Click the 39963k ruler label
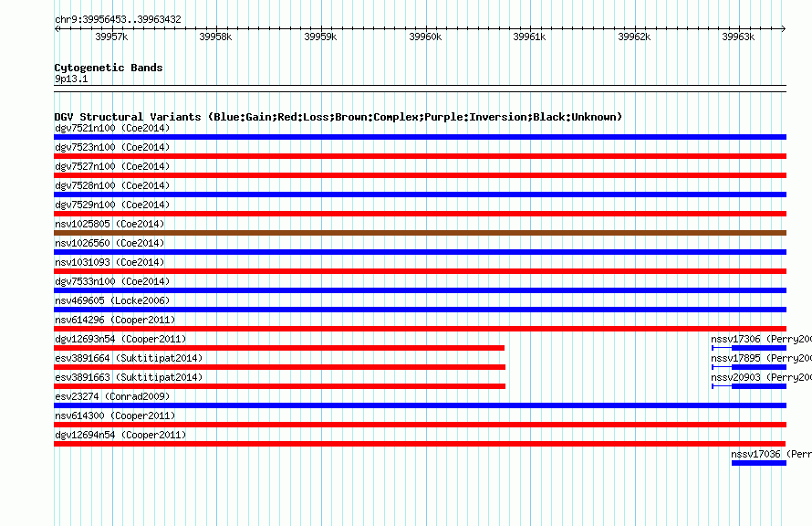812x526 pixels. [738, 37]
